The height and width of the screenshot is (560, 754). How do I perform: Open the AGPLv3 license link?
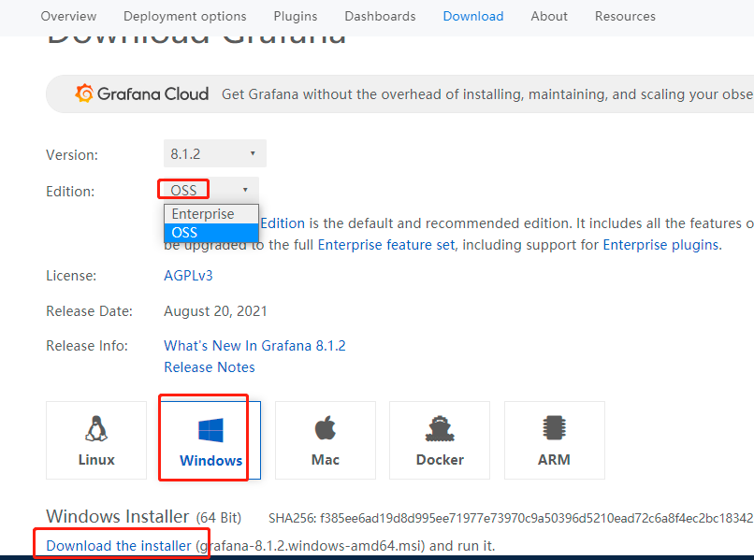pos(188,276)
